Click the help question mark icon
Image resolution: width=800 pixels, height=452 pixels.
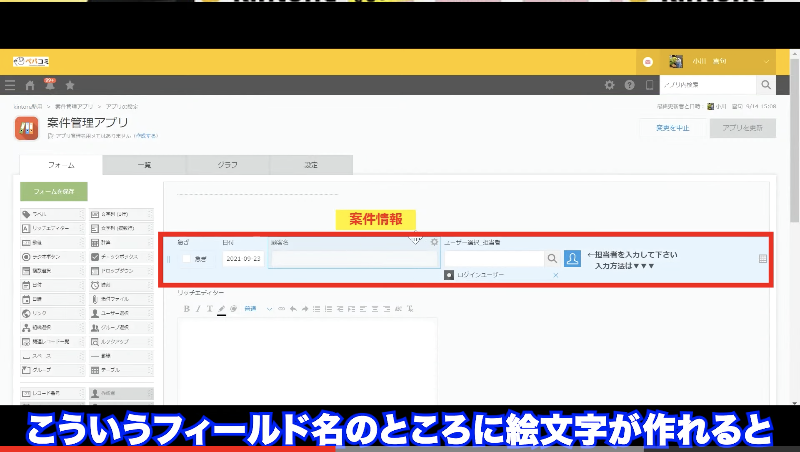point(629,86)
